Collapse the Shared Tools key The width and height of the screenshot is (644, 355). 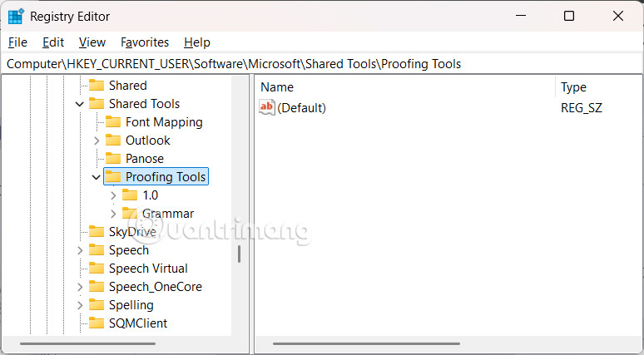click(80, 104)
